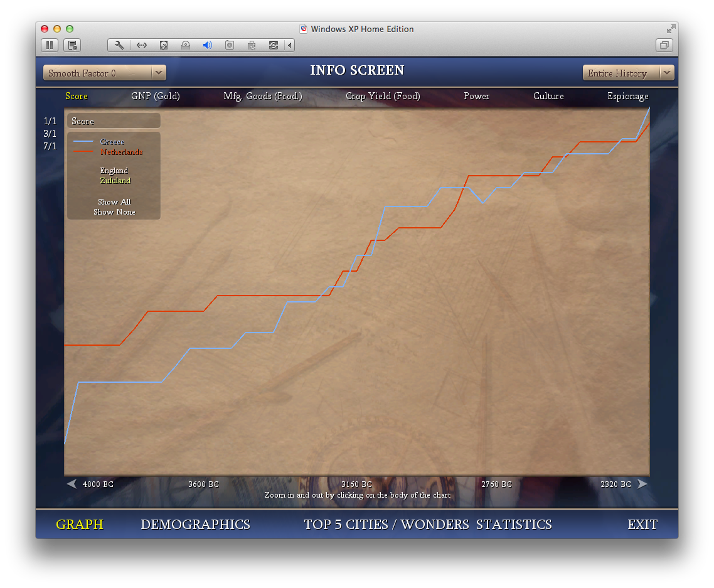Click the 3/1 layout option
714x588 pixels.
click(x=50, y=134)
